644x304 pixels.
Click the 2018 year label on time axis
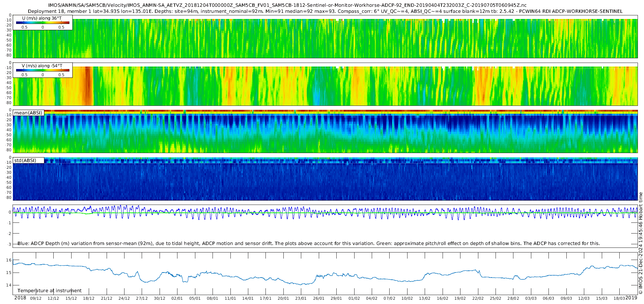[20, 298]
